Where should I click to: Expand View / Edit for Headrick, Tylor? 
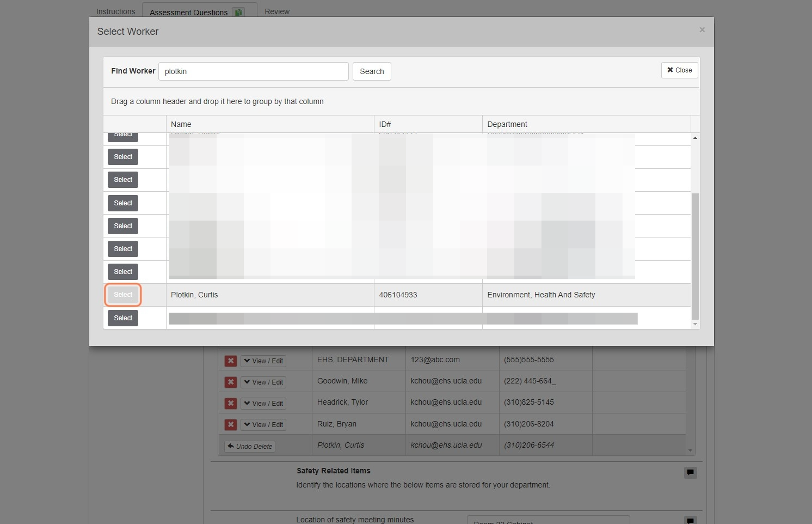coord(263,403)
